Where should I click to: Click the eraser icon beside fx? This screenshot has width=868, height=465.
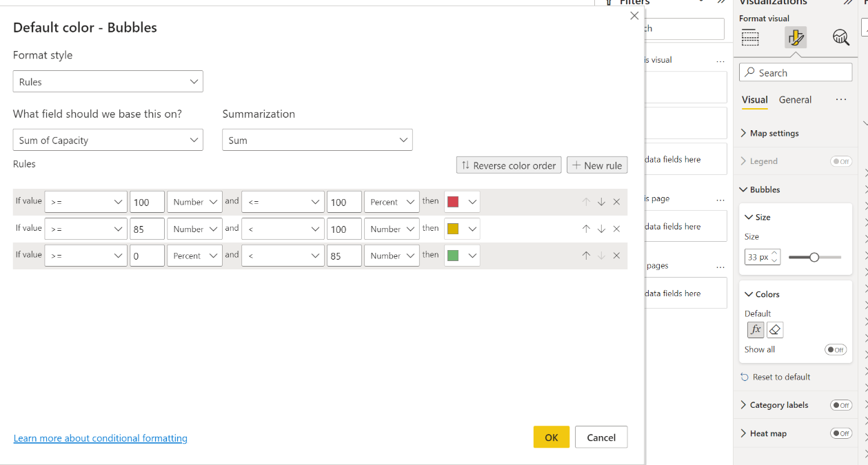[x=775, y=329]
